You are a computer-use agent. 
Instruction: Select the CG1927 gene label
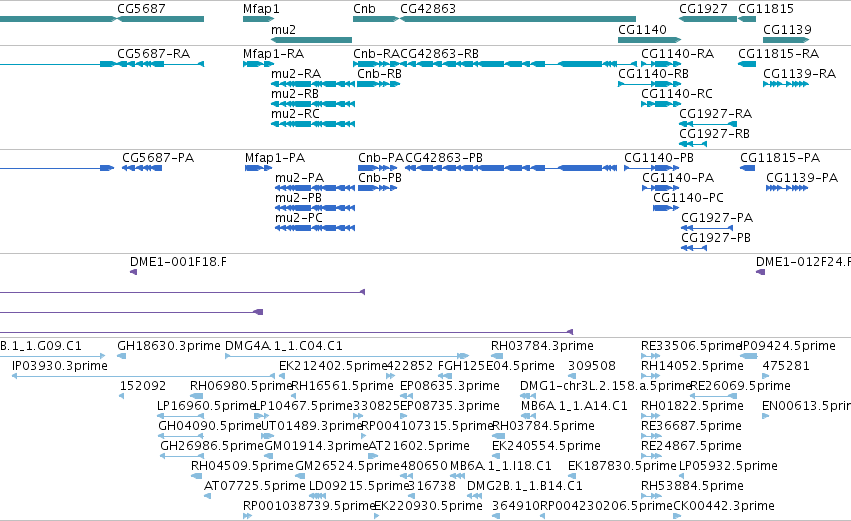703,9
